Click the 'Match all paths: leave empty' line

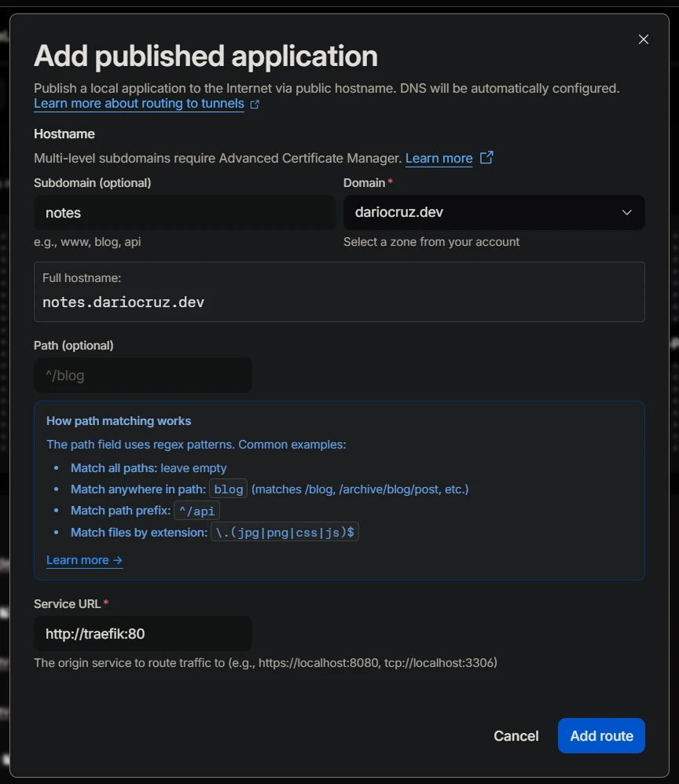click(149, 468)
